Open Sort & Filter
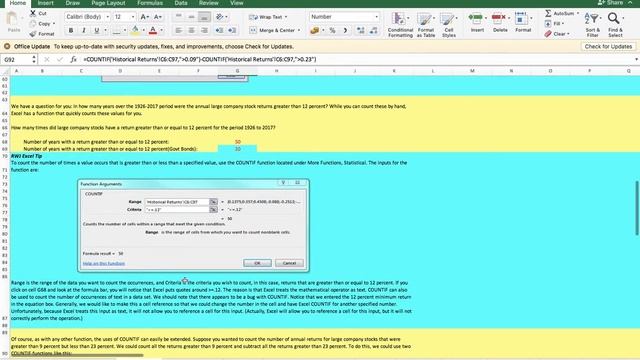 click(x=592, y=25)
